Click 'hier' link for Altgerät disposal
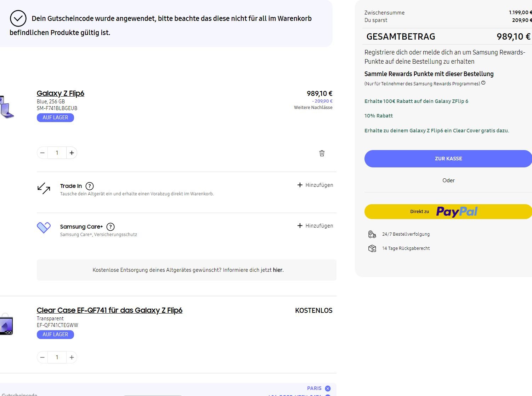This screenshot has height=396, width=532. (278, 270)
